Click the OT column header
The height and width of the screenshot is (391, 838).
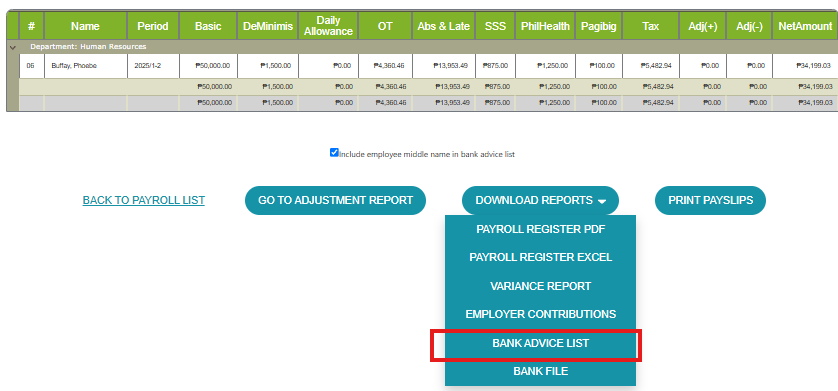pos(385,26)
